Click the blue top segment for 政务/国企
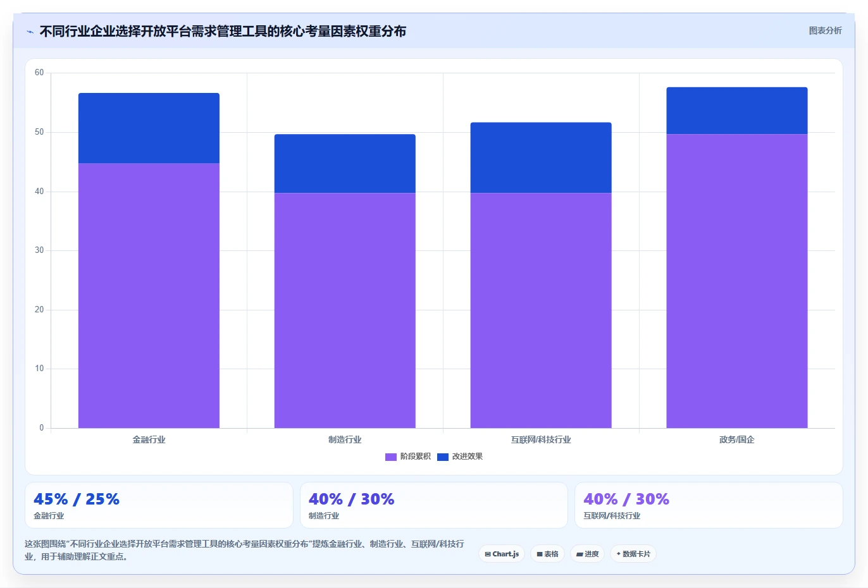Screen dimensions: 868x588 click(x=737, y=111)
